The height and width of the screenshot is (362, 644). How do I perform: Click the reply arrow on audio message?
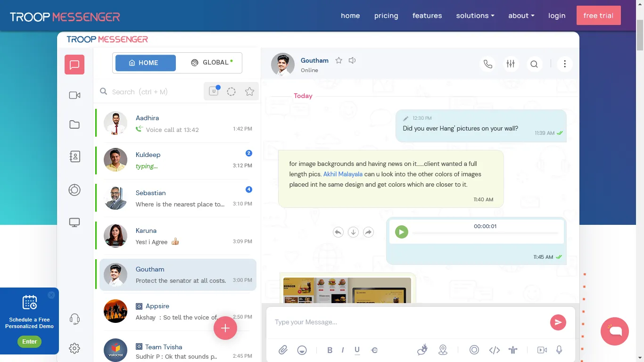click(x=338, y=232)
